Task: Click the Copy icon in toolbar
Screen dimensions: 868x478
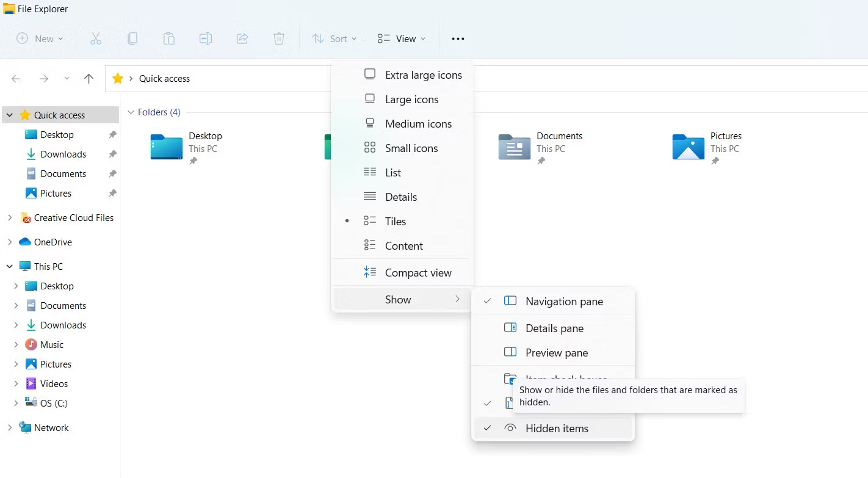Action: click(x=132, y=38)
